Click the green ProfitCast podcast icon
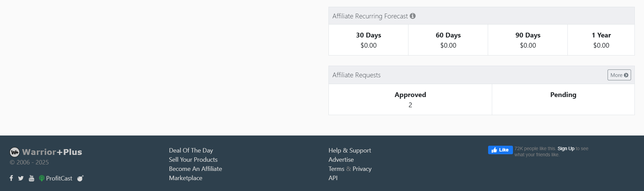Screen dimensions: 644x191 click(42, 178)
